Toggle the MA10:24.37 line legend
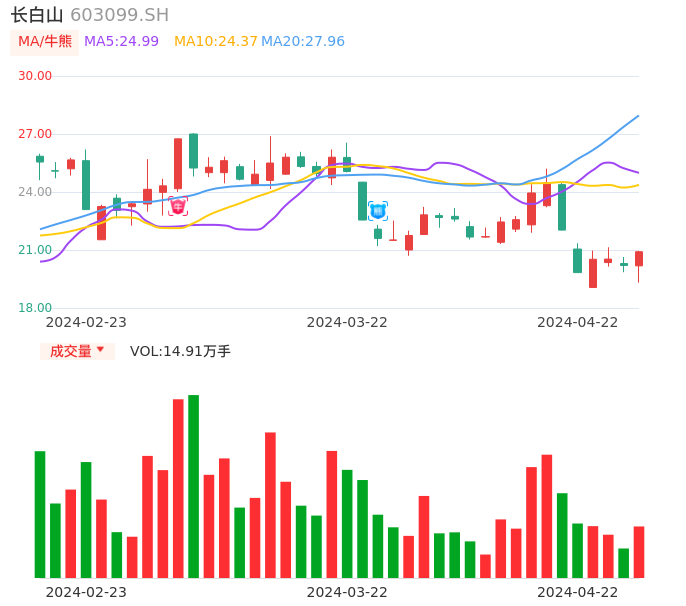 pos(216,41)
